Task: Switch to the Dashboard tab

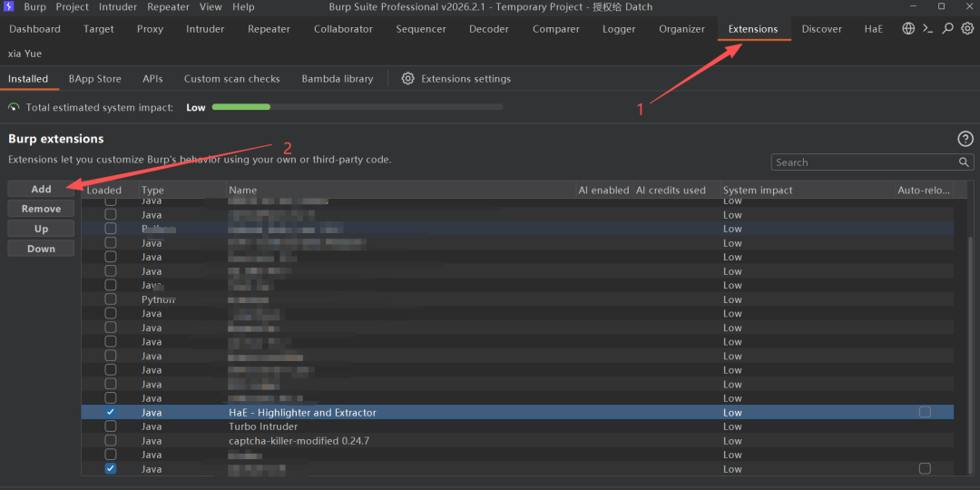Action: pyautogui.click(x=35, y=29)
